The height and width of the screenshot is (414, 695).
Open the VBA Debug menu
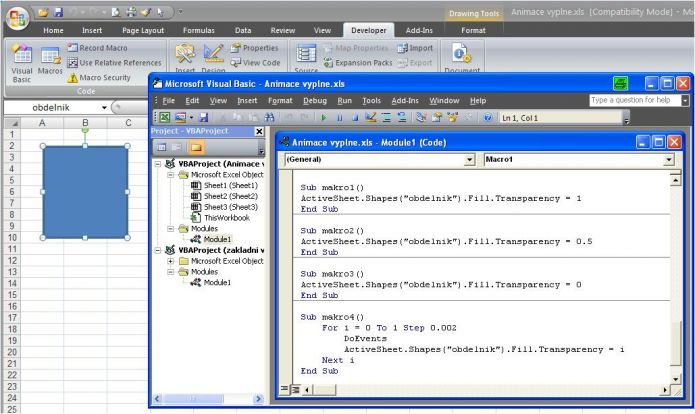click(x=315, y=101)
